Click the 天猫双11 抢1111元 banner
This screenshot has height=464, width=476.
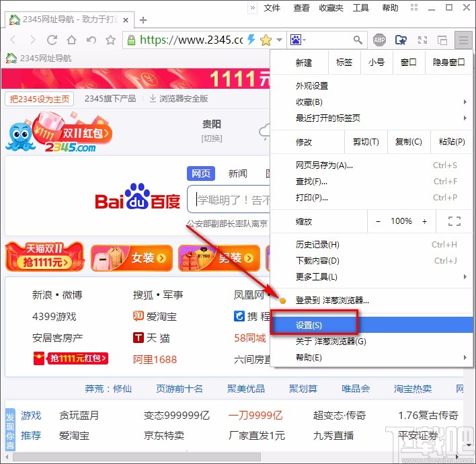click(x=44, y=257)
